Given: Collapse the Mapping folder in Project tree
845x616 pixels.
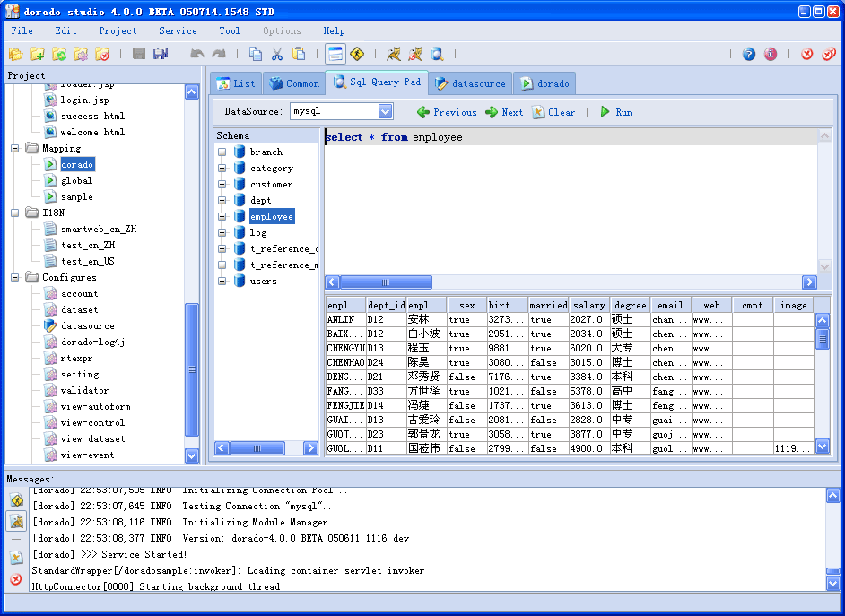Looking at the screenshot, I should coord(15,148).
